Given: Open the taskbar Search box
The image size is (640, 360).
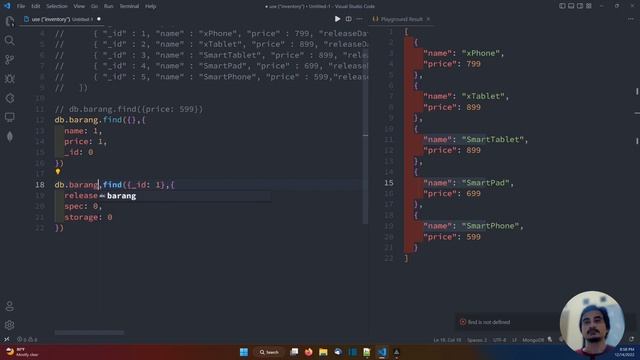Looking at the screenshot, I should click(269, 352).
